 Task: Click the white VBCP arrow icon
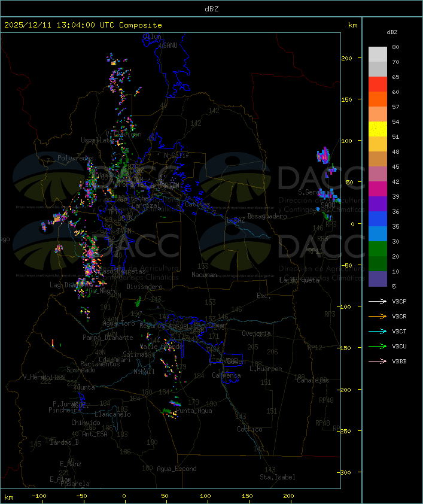pos(378,301)
